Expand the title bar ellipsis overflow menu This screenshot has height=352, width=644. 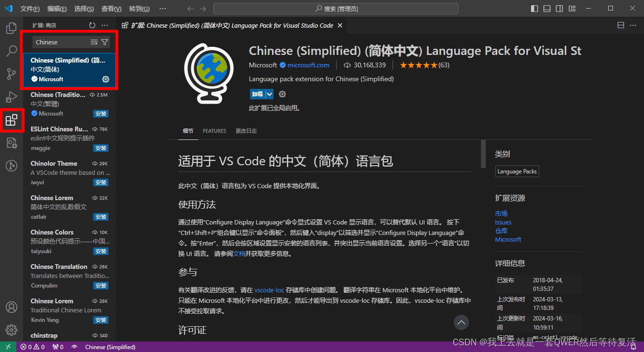[x=163, y=9]
